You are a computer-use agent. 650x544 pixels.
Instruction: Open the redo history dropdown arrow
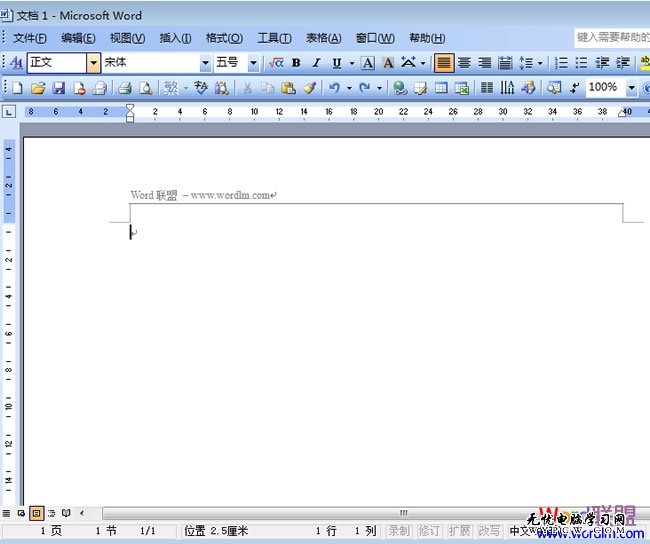[379, 88]
